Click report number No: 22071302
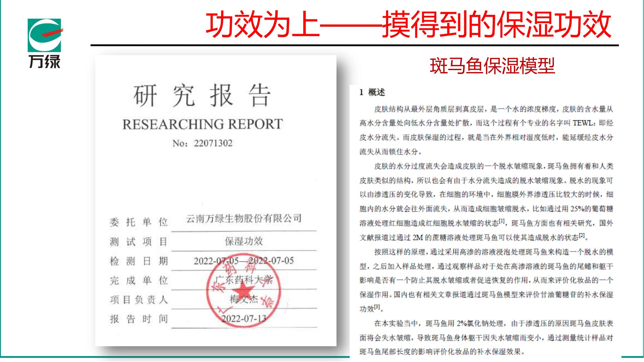The height and width of the screenshot is (362, 644). 203,143
